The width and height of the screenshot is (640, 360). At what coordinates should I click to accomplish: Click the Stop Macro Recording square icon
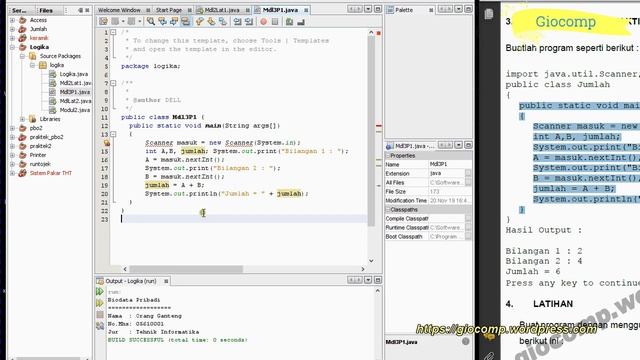pos(275,21)
